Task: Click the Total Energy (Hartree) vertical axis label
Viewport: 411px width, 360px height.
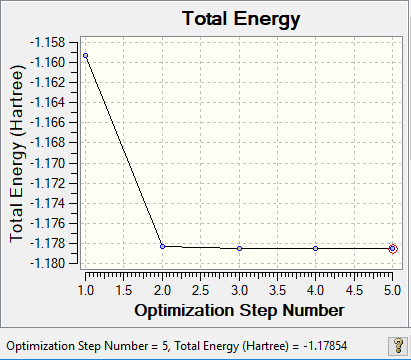Action: [17, 153]
